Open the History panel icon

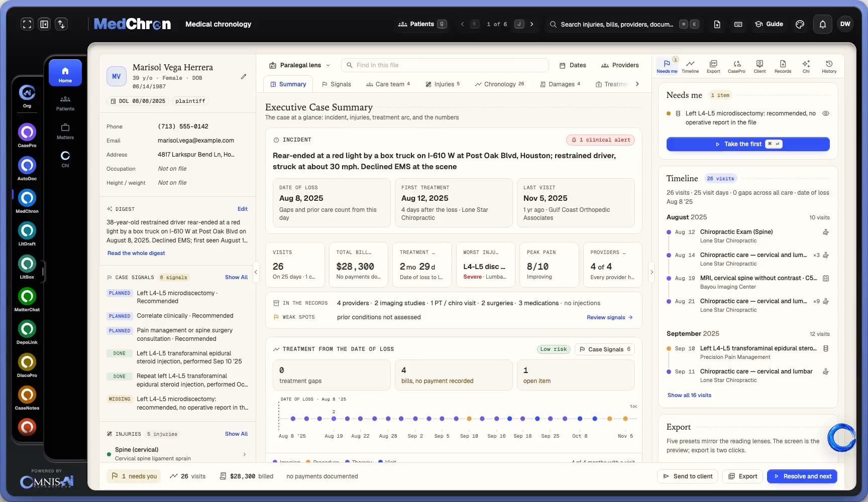coord(829,66)
